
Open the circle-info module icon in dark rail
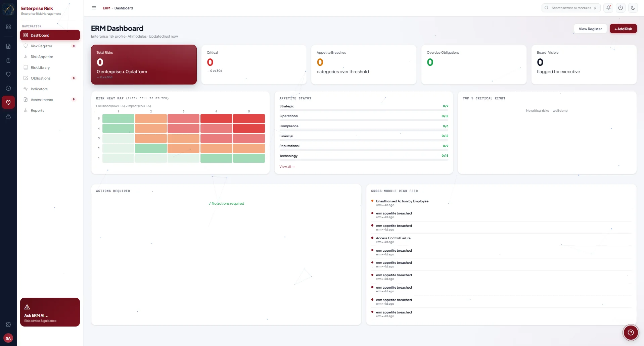(8, 88)
